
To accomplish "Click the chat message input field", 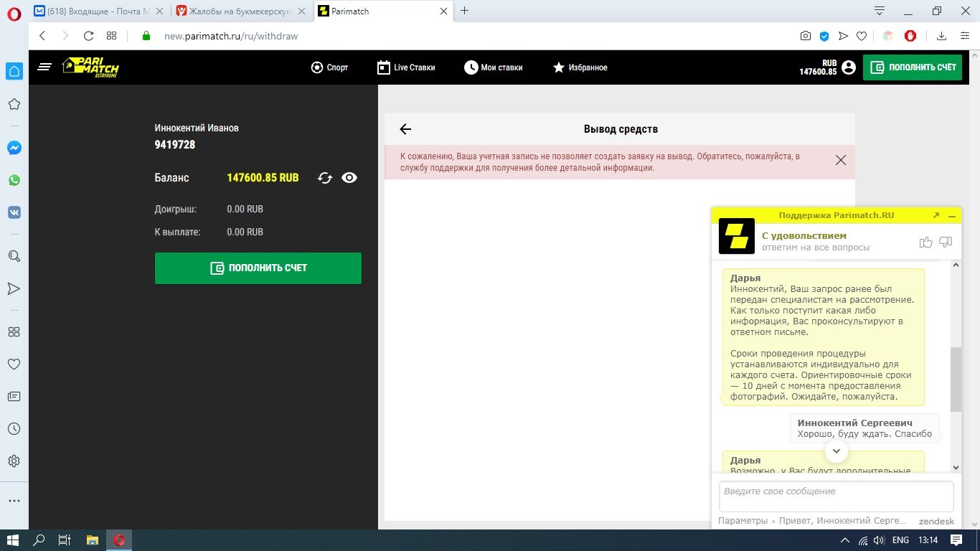I will coord(836,496).
